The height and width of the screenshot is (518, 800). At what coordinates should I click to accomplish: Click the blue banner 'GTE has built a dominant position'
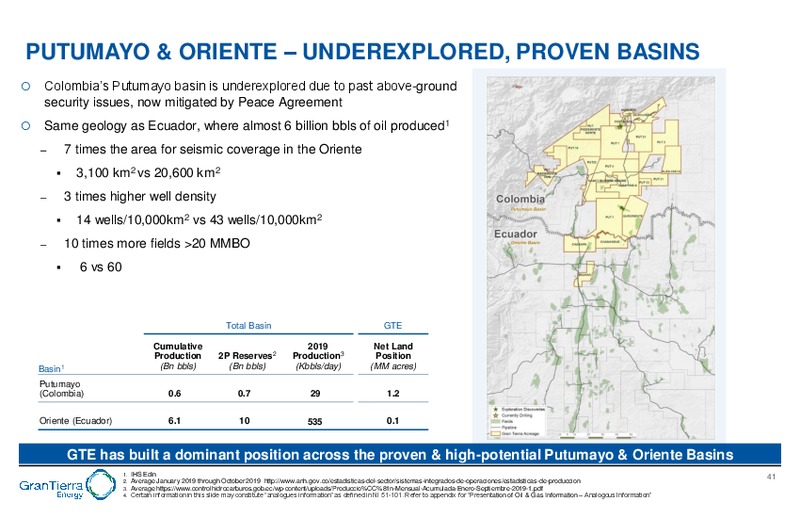(x=400, y=455)
